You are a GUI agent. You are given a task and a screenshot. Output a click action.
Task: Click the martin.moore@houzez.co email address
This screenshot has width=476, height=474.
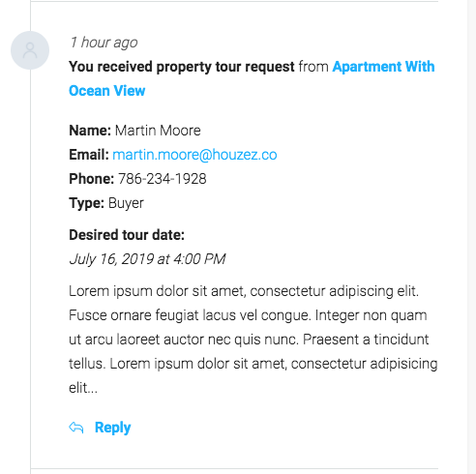[194, 155]
